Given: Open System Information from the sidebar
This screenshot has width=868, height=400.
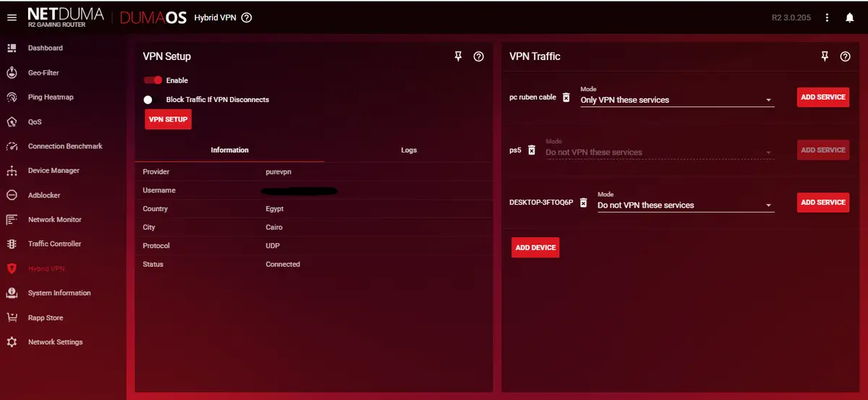Looking at the screenshot, I should tap(59, 293).
